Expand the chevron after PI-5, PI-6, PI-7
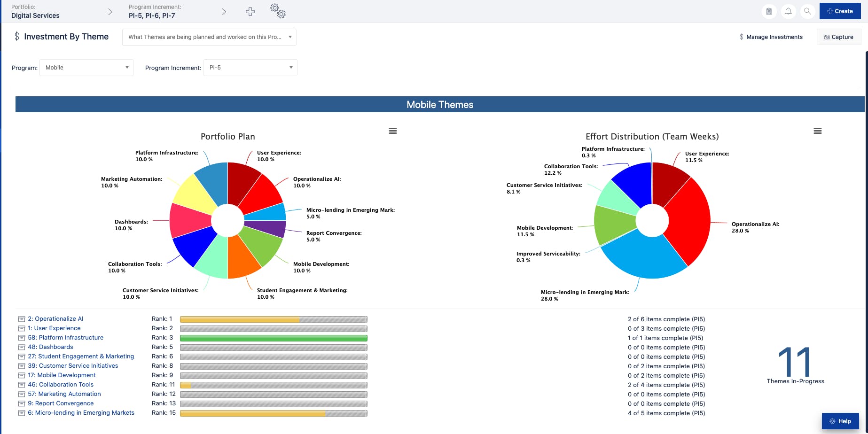Image resolution: width=868 pixels, height=434 pixels. [x=224, y=11]
